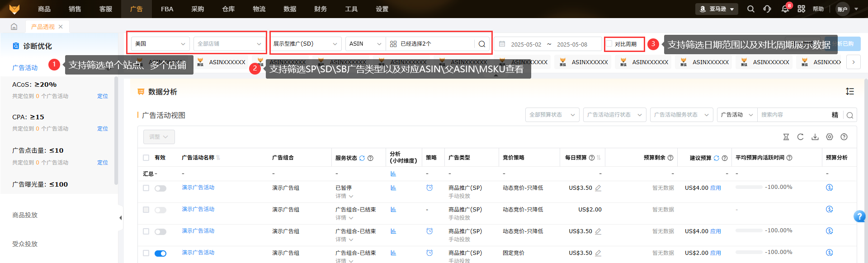
Task: Open budget analysis icon for first campaign
Action: pos(829,188)
